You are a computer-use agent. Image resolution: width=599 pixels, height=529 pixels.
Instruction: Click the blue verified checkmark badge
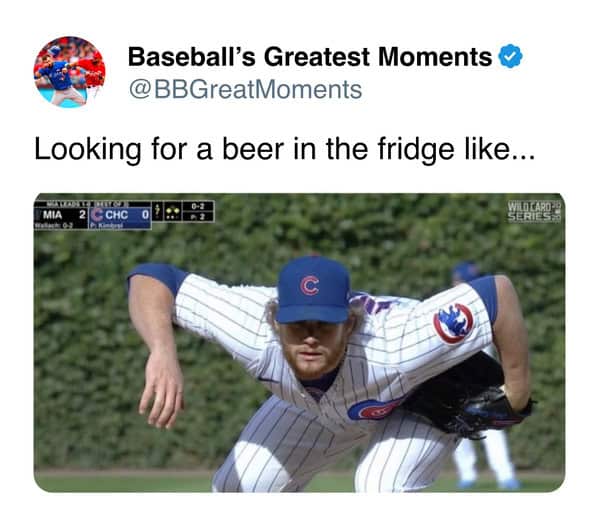(x=510, y=57)
